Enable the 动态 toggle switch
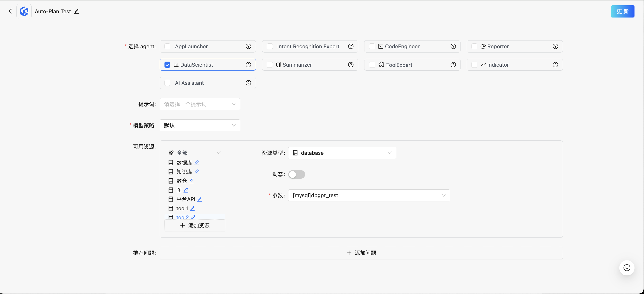644x294 pixels. tap(296, 174)
